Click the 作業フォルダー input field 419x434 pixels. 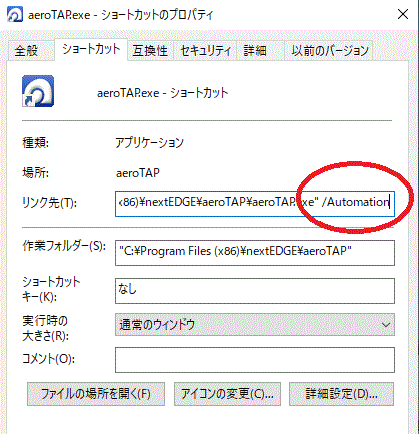coord(255,253)
